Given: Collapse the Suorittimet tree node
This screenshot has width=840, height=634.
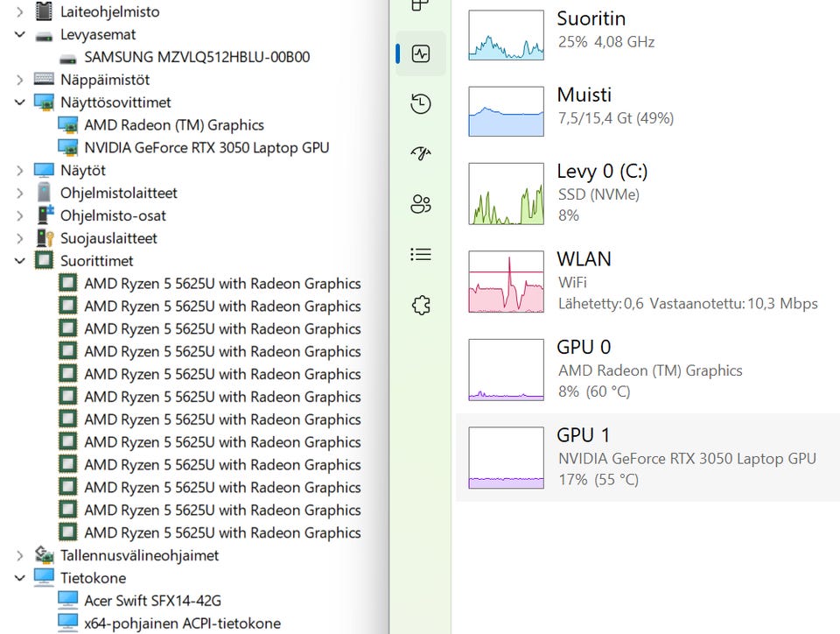Looking at the screenshot, I should pos(19,261).
